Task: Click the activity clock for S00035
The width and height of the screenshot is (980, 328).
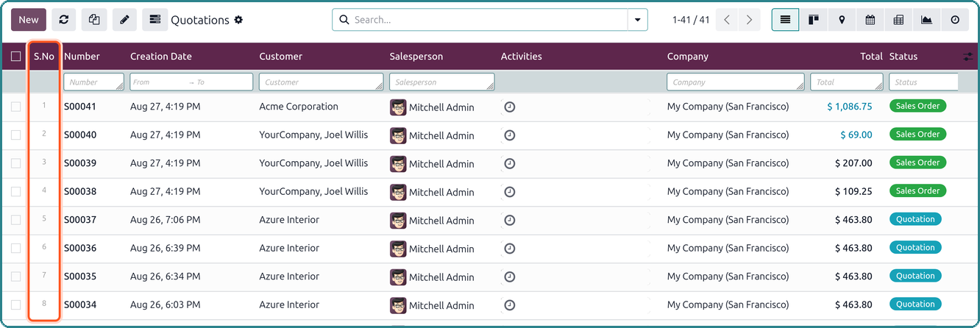Action: point(510,277)
